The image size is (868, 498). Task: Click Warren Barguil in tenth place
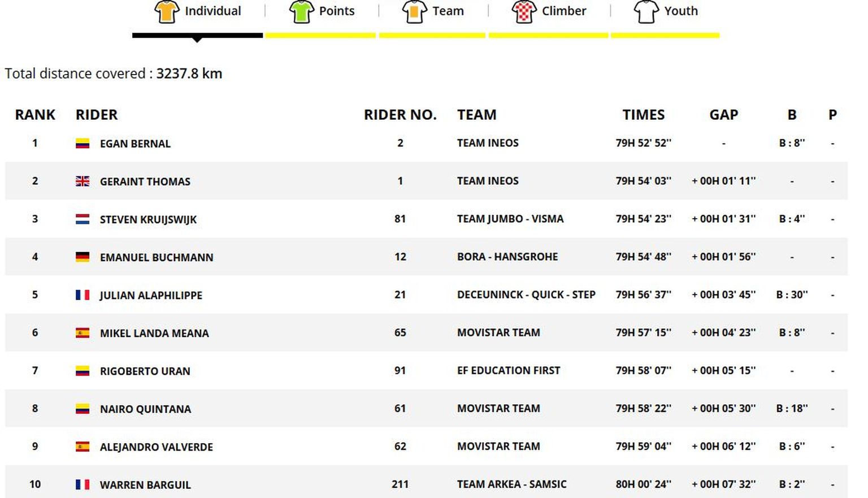click(145, 484)
